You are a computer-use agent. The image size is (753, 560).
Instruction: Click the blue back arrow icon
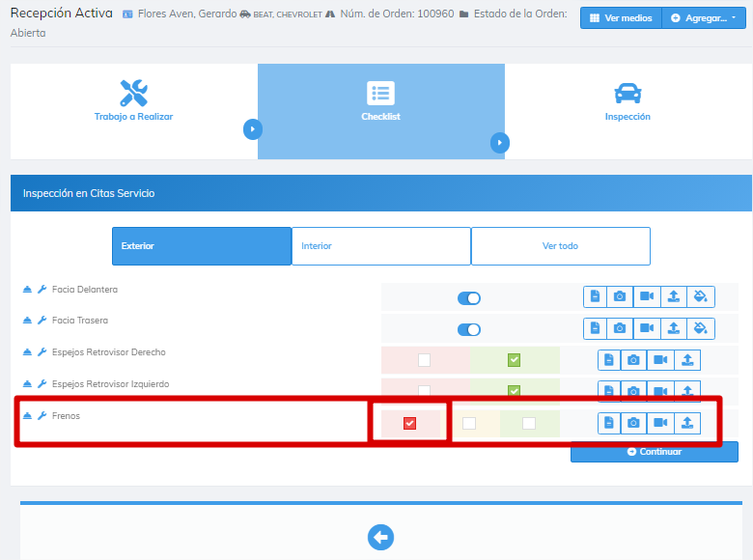[380, 538]
